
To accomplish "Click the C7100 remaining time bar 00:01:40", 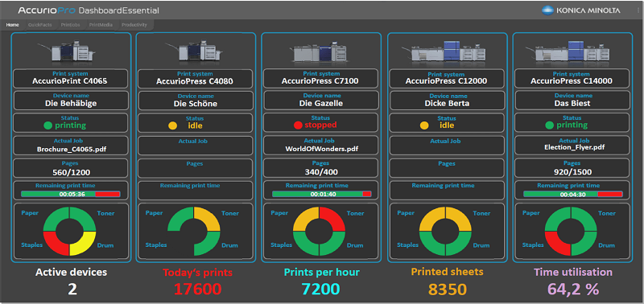I will [x=321, y=194].
